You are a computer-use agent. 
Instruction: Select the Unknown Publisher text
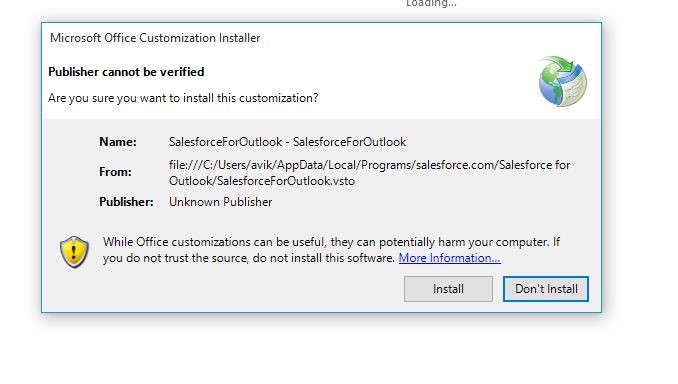221,202
